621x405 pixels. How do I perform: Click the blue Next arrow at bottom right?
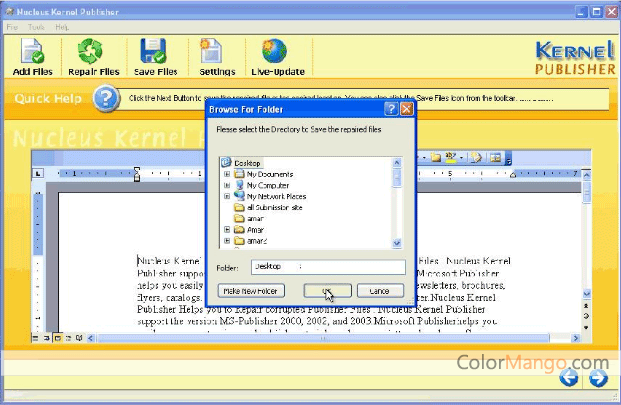(x=598, y=378)
